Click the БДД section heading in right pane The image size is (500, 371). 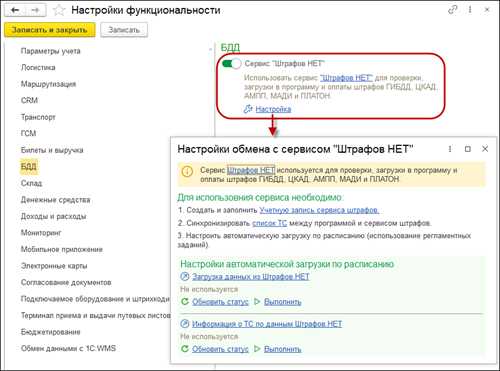[x=230, y=48]
